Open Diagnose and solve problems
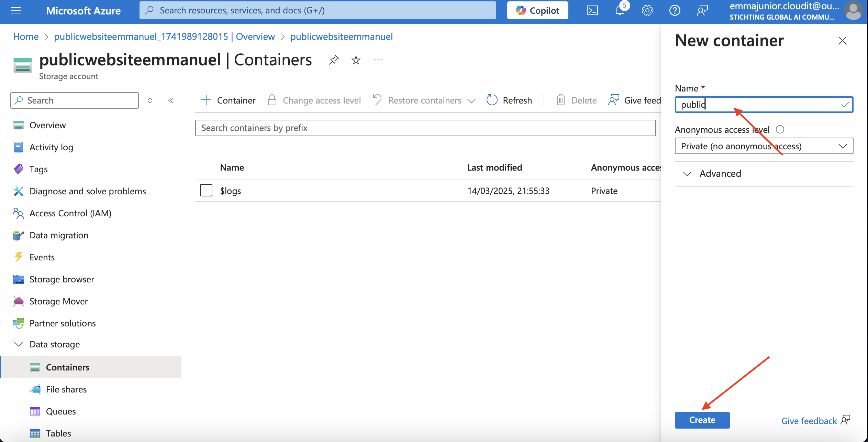Image resolution: width=868 pixels, height=442 pixels. point(88,191)
